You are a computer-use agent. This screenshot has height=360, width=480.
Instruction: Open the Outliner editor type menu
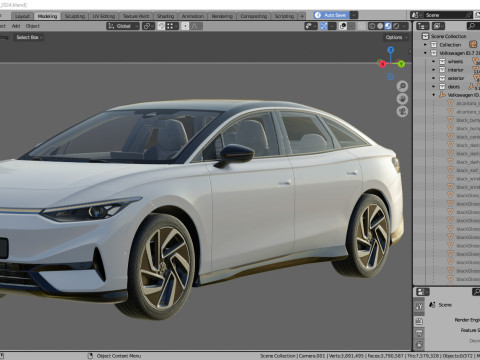423,26
